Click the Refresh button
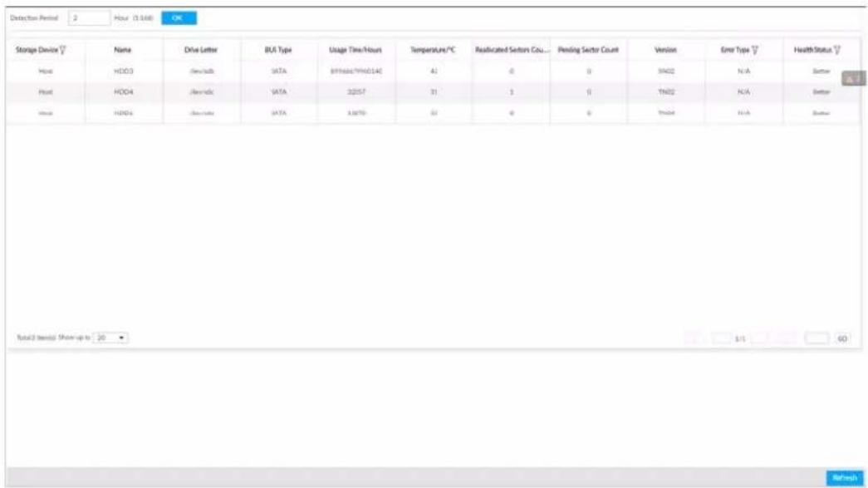This screenshot has height=488, width=868. 845,477
